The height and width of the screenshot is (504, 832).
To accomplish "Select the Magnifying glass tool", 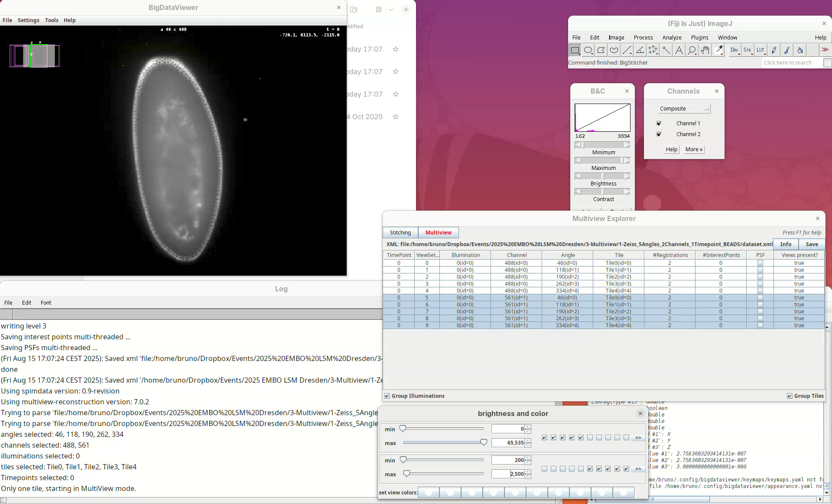I will pyautogui.click(x=692, y=50).
